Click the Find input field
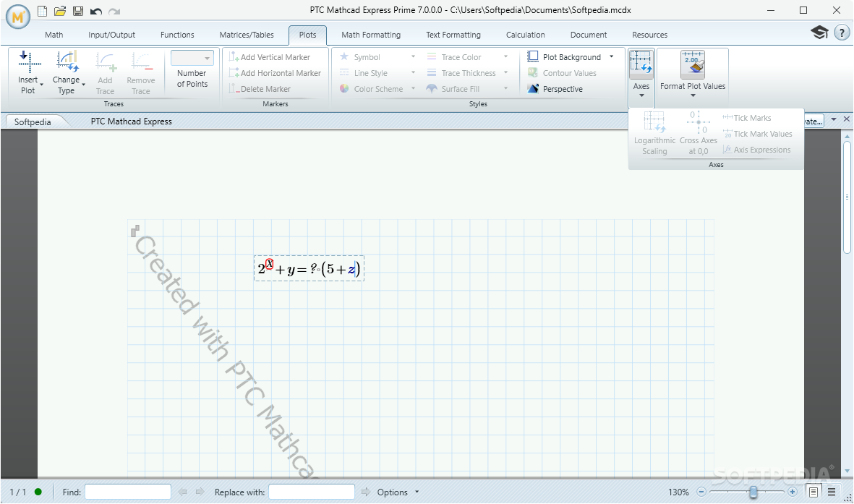Image resolution: width=854 pixels, height=504 pixels. pyautogui.click(x=128, y=492)
